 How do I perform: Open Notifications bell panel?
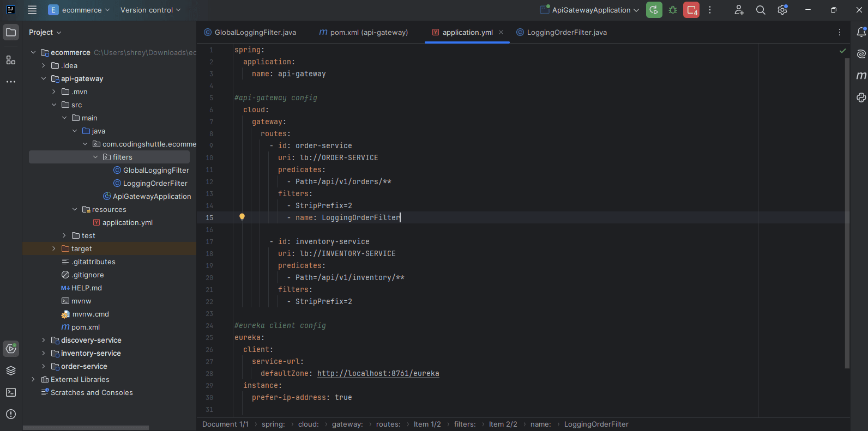pos(861,33)
